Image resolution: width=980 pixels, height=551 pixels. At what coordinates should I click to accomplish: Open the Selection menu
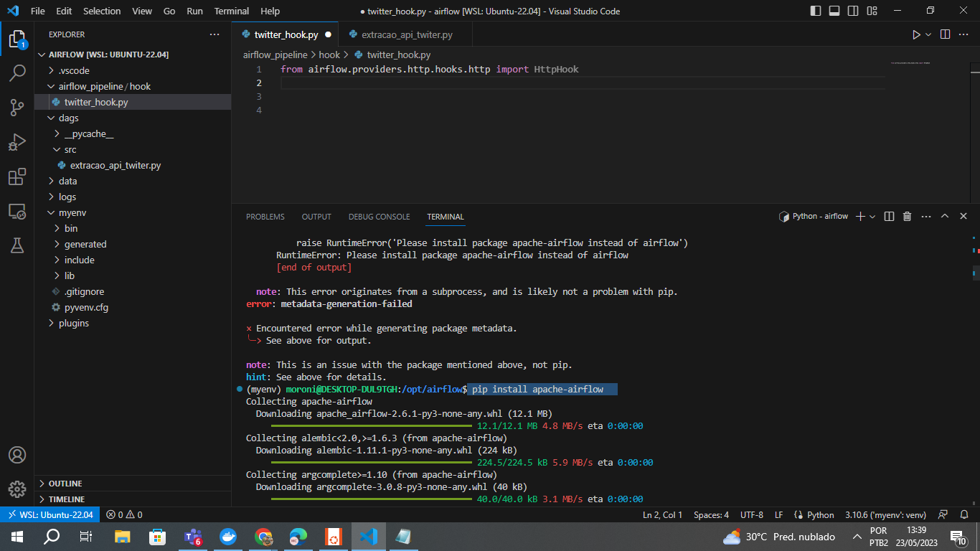click(102, 11)
